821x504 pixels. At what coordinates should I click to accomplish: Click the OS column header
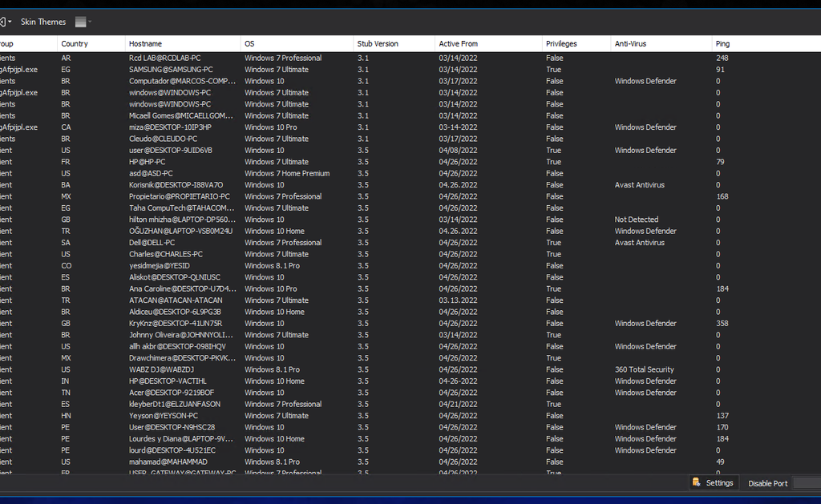point(249,43)
